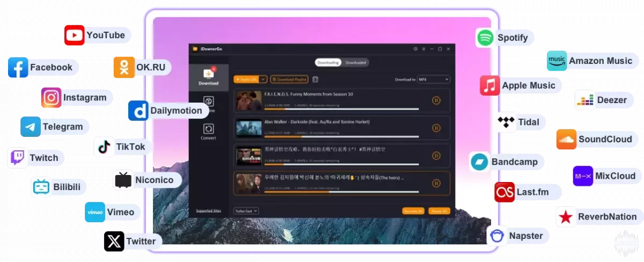Open iDownerGo settings gear icon
The image size is (644, 262).
click(415, 49)
